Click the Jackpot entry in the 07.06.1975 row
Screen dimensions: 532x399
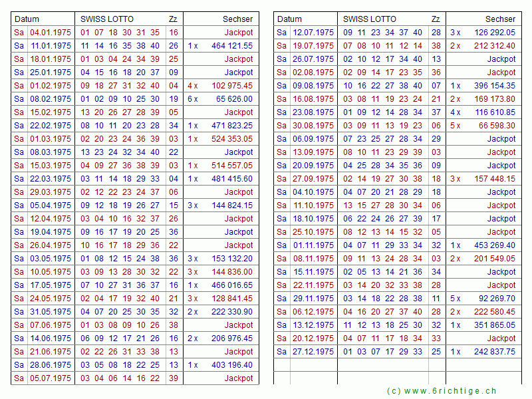239,325
